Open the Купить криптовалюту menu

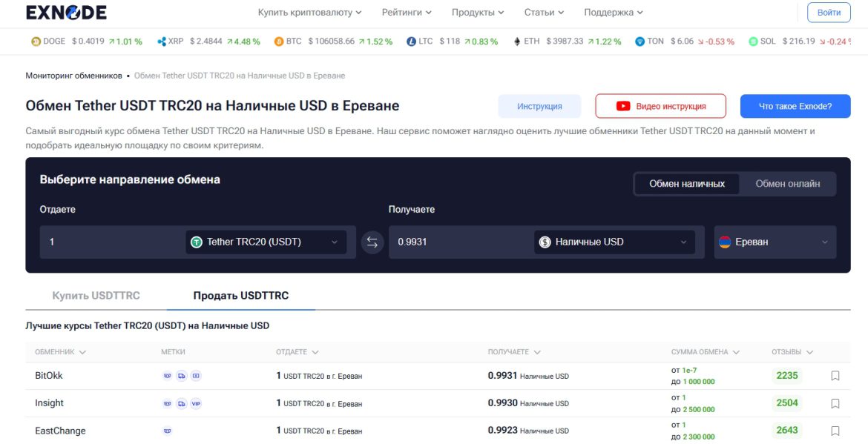point(309,13)
